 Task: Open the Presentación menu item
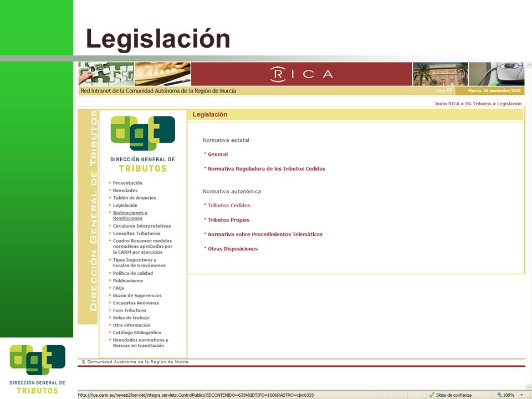point(127,183)
